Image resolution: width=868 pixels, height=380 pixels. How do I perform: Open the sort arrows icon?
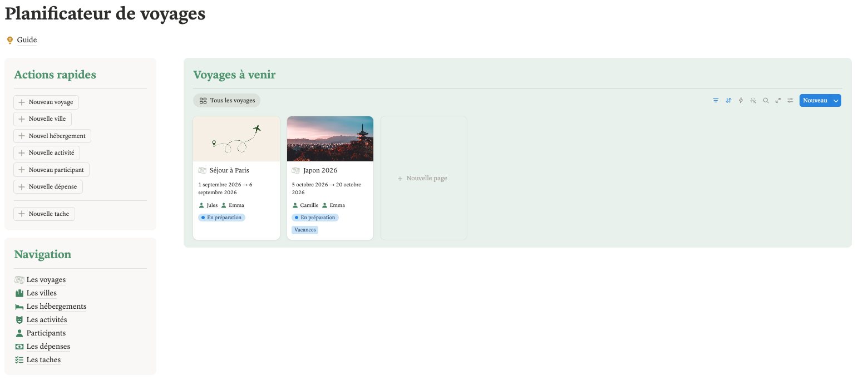[x=728, y=101]
